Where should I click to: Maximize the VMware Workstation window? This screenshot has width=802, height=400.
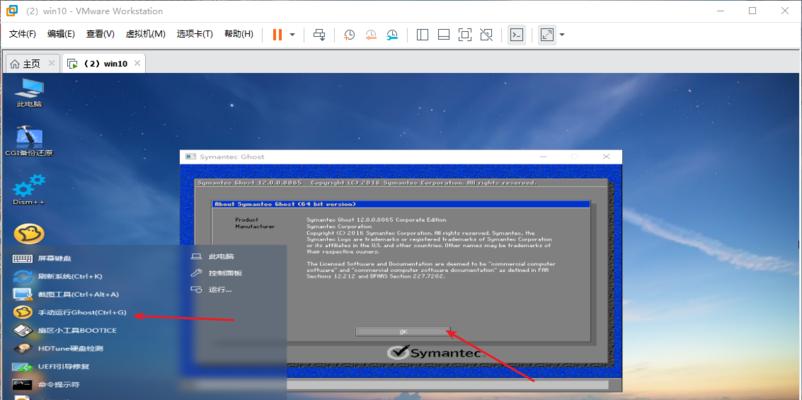click(x=752, y=11)
